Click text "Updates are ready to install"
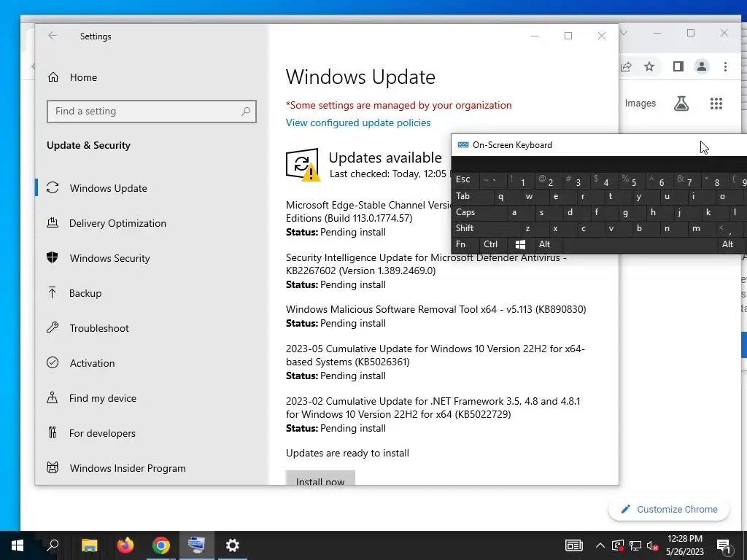The width and height of the screenshot is (747, 560). [347, 453]
